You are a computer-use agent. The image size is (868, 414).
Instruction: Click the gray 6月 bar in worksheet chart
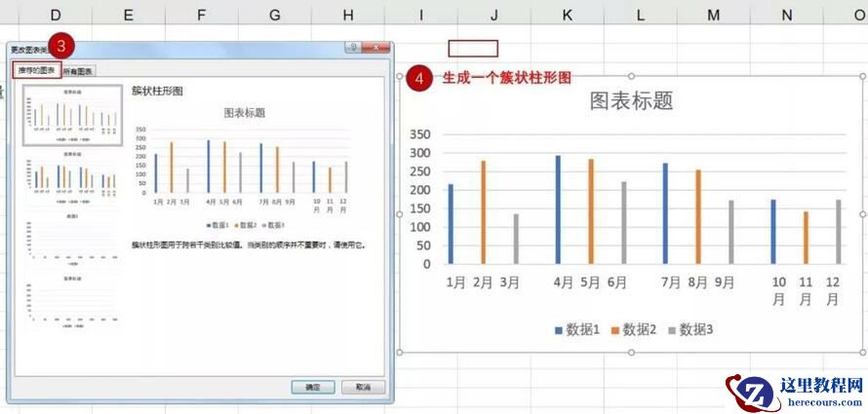click(624, 223)
